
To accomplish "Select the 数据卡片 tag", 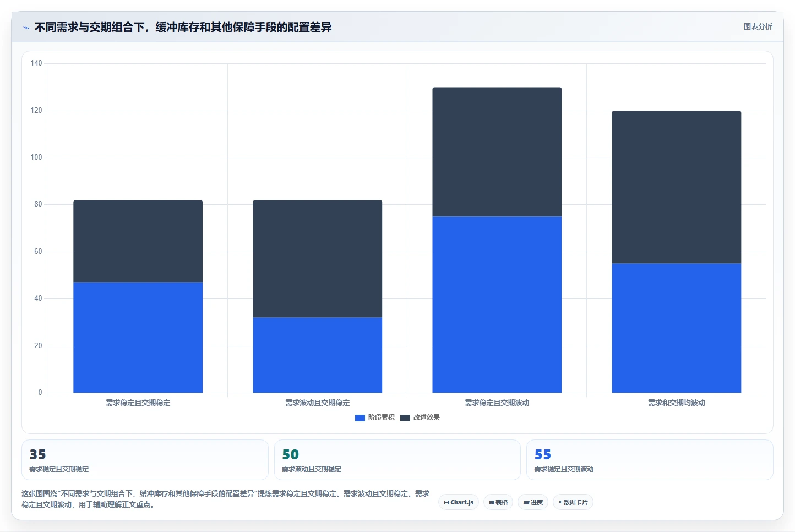I will pos(573,502).
